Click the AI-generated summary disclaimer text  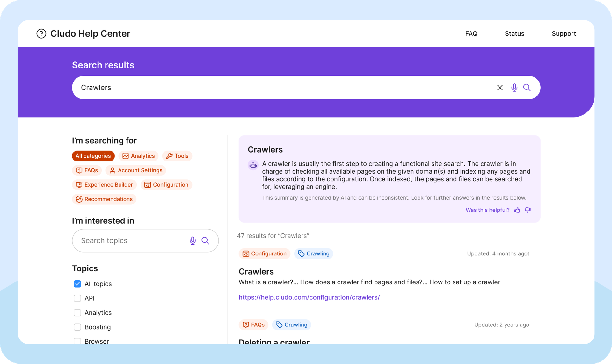tap(394, 198)
